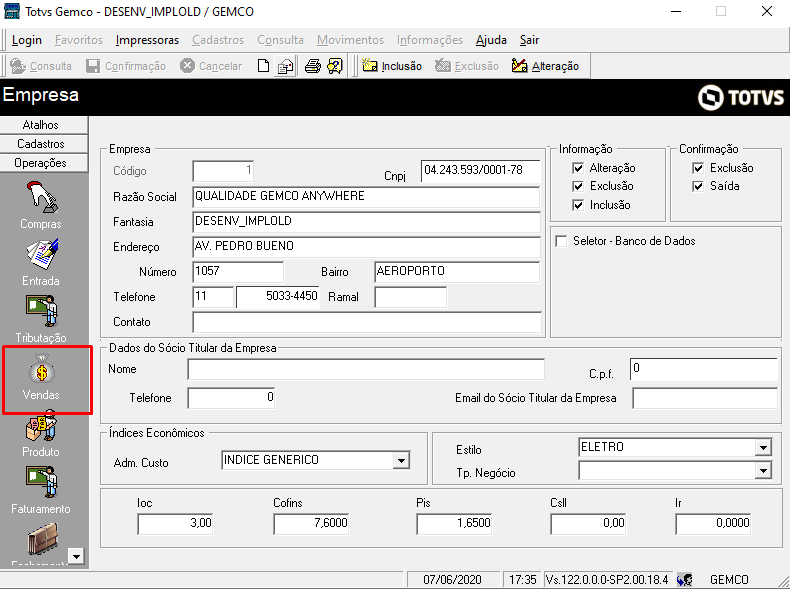Click the status bar connection icon
Screen dimensions: 790x589
(684, 579)
